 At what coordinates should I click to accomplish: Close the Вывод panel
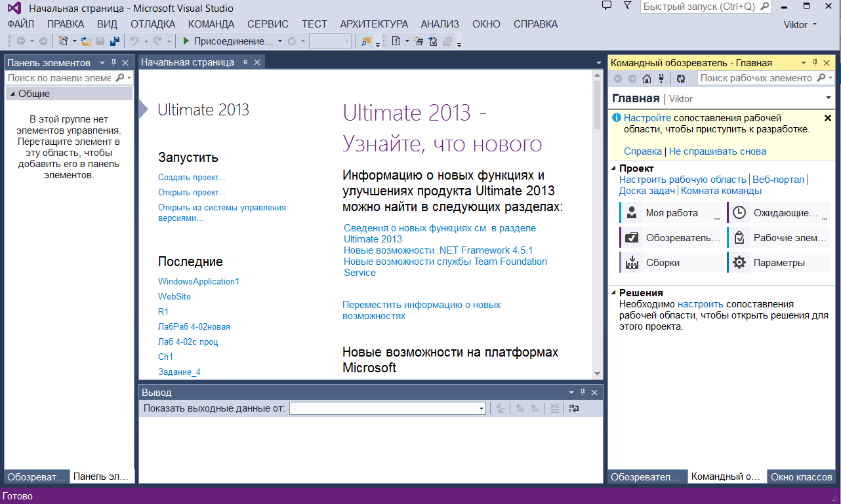[x=594, y=392]
